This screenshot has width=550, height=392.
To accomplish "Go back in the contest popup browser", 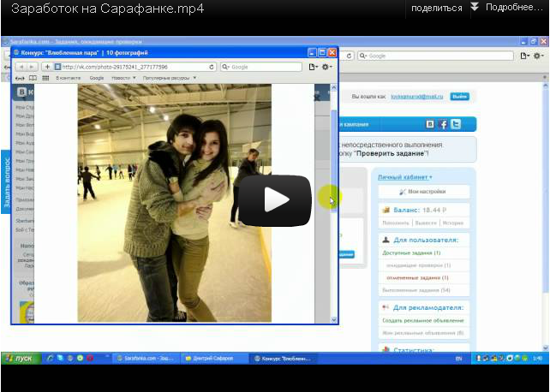I will [x=21, y=67].
